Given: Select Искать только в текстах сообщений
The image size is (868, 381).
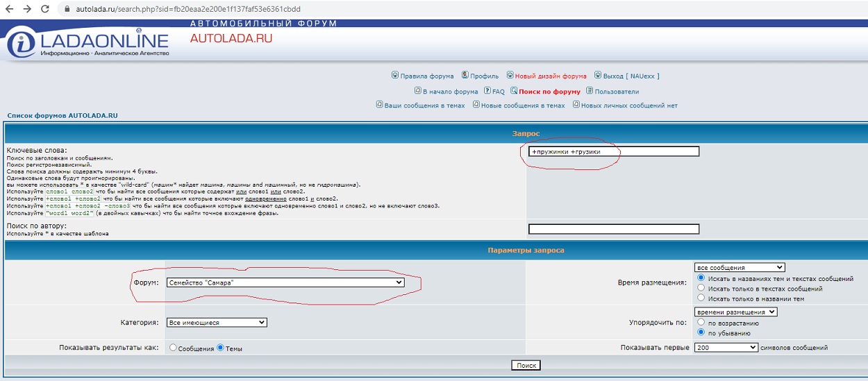Looking at the screenshot, I should tap(701, 288).
